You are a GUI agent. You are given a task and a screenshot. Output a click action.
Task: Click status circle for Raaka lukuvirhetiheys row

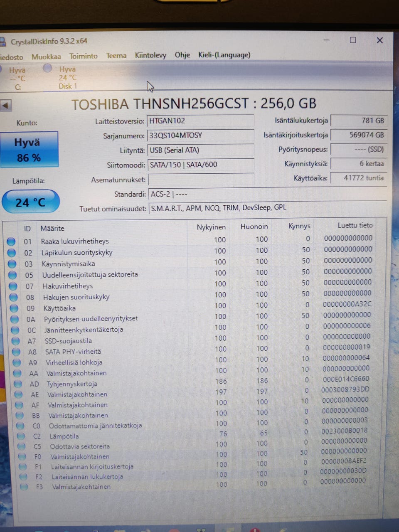click(11, 241)
